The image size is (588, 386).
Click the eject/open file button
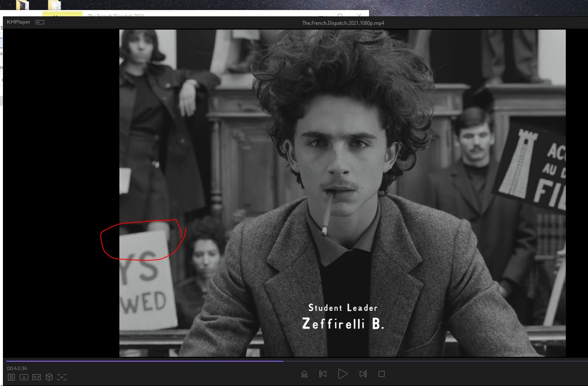[x=304, y=374]
